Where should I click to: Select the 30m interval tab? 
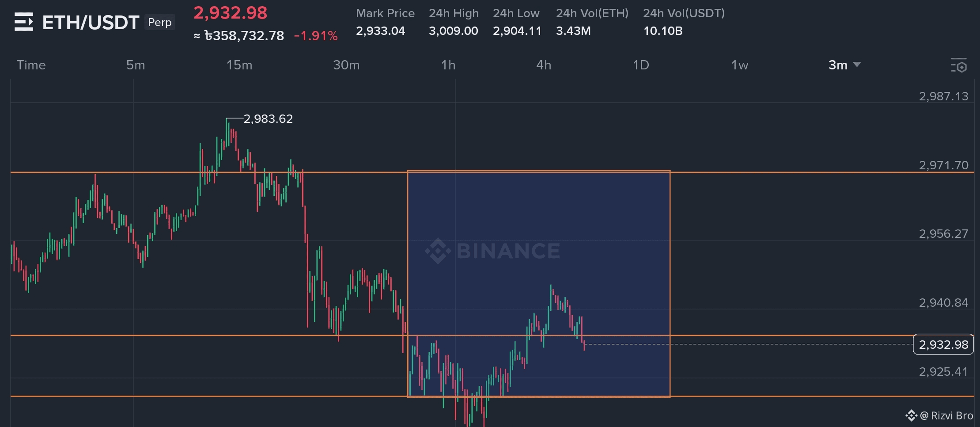(x=346, y=65)
